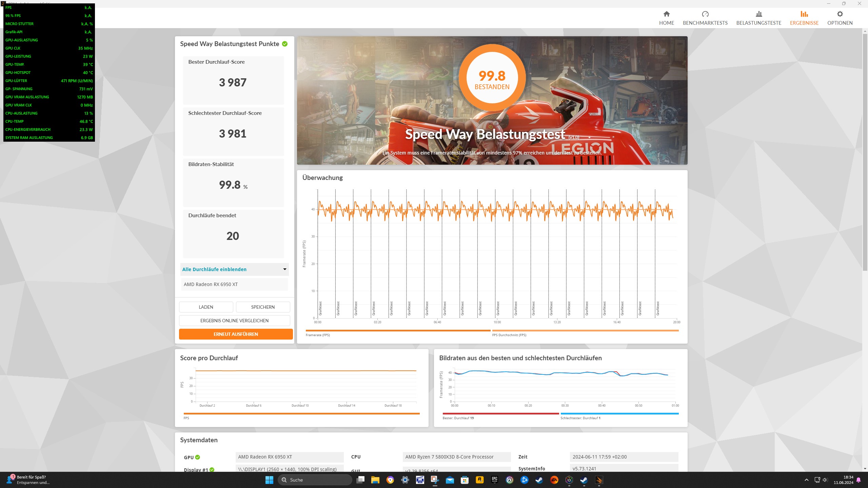The width and height of the screenshot is (868, 488).
Task: Open the clock and date flyout
Action: tap(843, 480)
